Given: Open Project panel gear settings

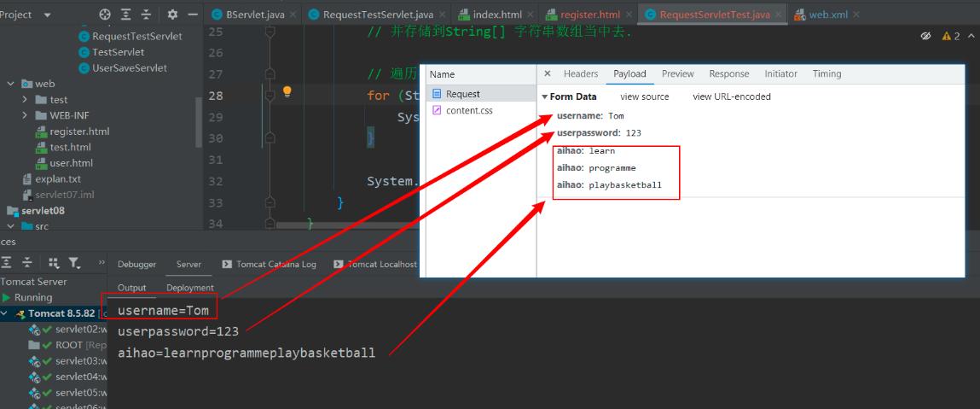Looking at the screenshot, I should point(172,15).
